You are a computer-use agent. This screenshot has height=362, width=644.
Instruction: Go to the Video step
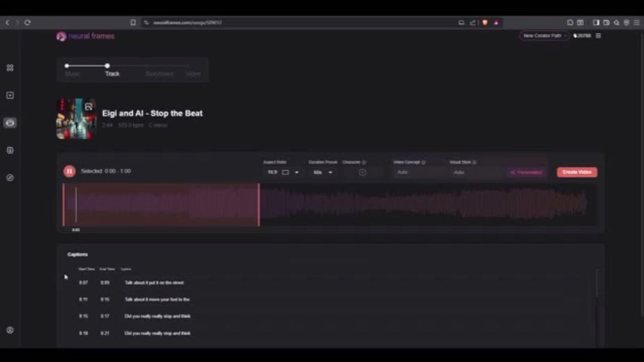[193, 74]
